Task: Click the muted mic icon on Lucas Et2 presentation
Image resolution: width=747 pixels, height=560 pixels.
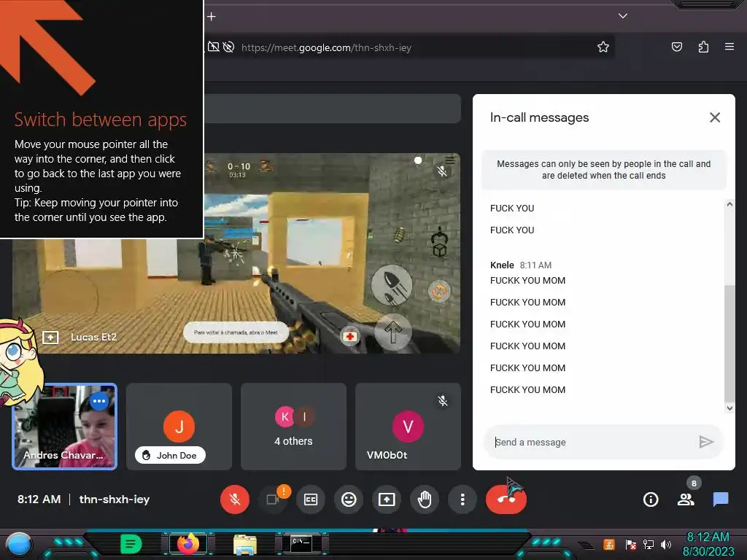Action: click(x=442, y=171)
